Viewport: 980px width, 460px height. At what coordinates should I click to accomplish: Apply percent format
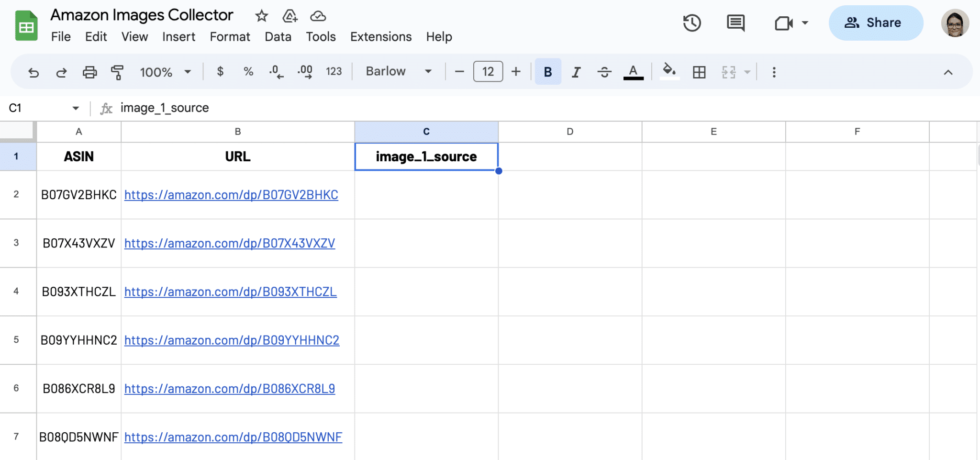pyautogui.click(x=248, y=72)
